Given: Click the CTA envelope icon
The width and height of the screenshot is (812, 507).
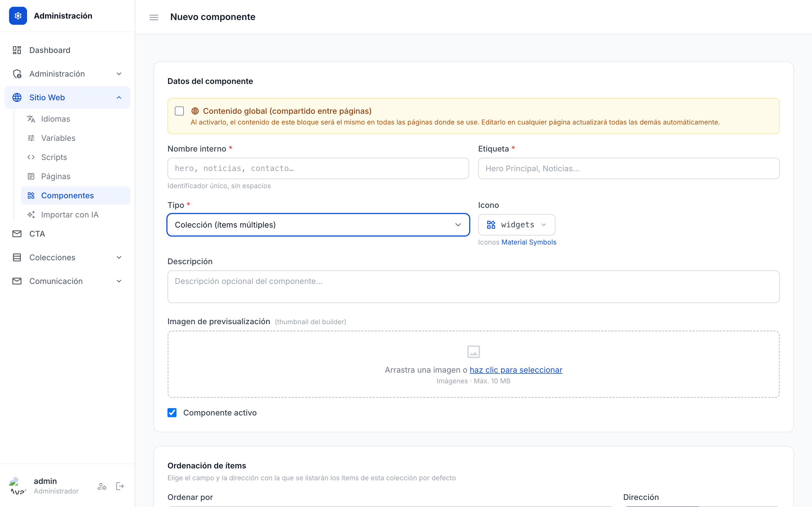Looking at the screenshot, I should tap(17, 234).
